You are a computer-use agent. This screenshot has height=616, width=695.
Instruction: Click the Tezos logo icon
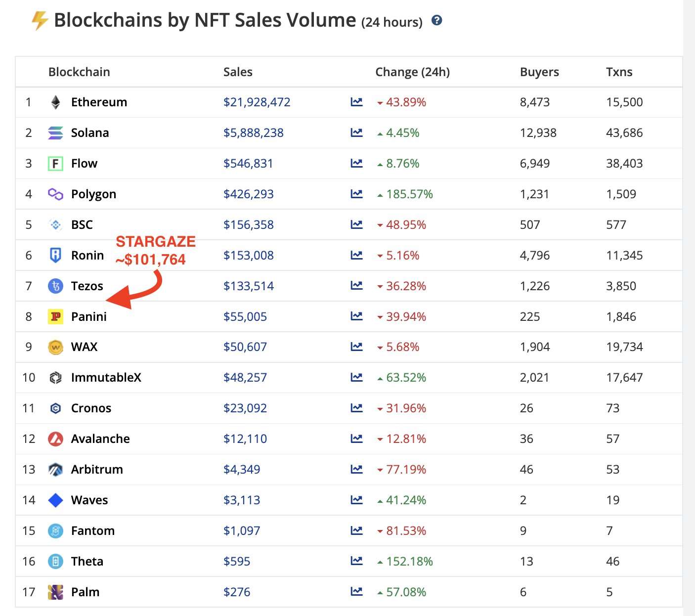[x=55, y=286]
